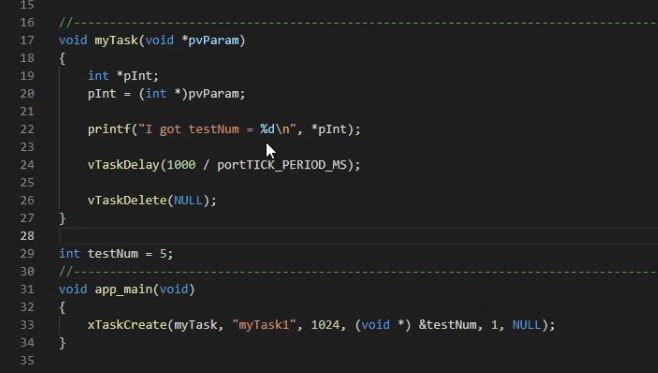This screenshot has width=658, height=373.
Task: Click the dashed comment line on line 30
Action: pyautogui.click(x=358, y=272)
